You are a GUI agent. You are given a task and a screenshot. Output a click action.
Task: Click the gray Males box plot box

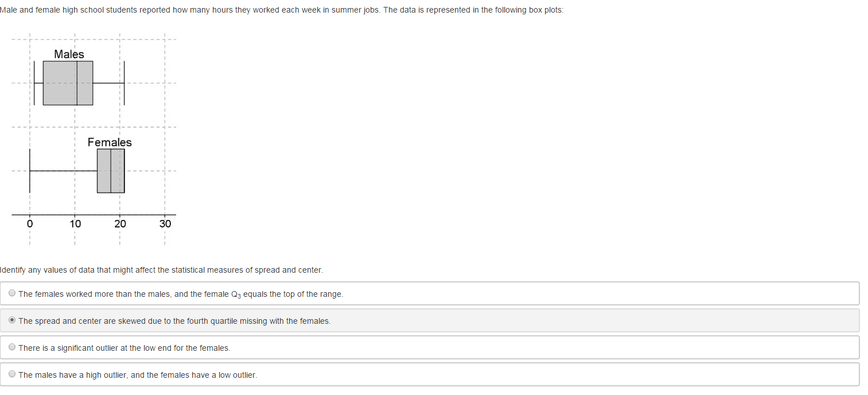[68, 83]
